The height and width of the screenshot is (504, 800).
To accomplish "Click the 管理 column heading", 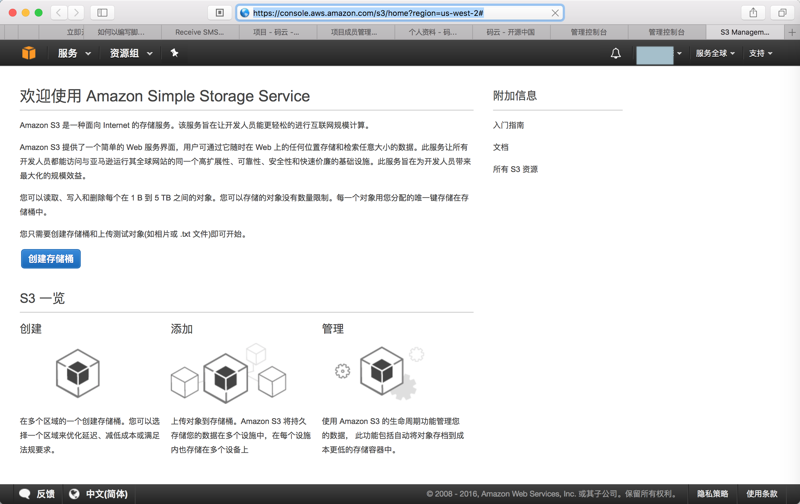I will [x=333, y=329].
